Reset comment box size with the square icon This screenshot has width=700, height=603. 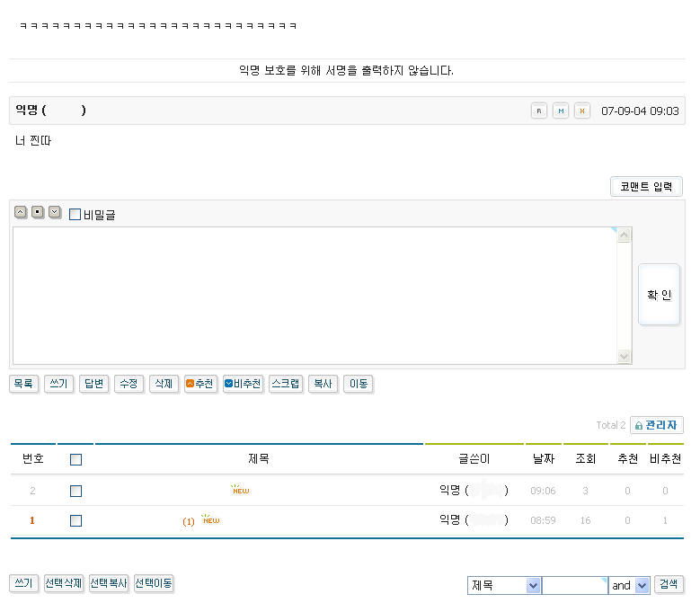tap(38, 212)
